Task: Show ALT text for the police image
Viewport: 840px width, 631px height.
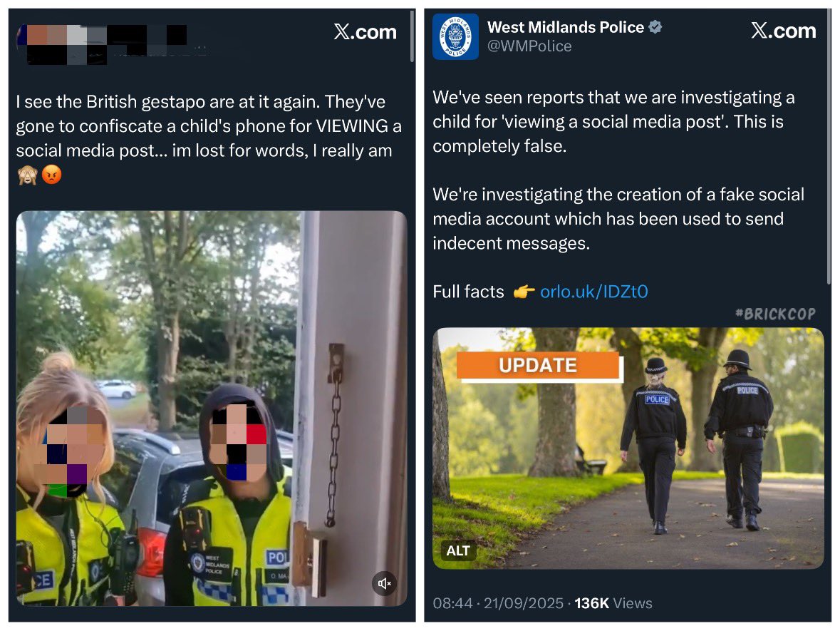Action: [458, 550]
